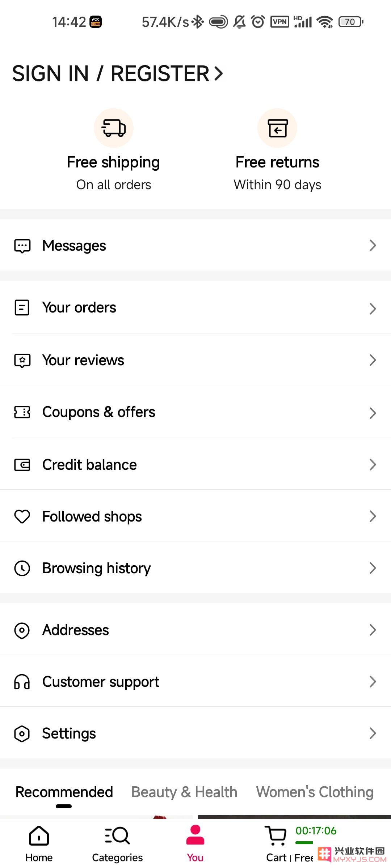
Task: Select the Recommended tab
Action: tap(64, 792)
